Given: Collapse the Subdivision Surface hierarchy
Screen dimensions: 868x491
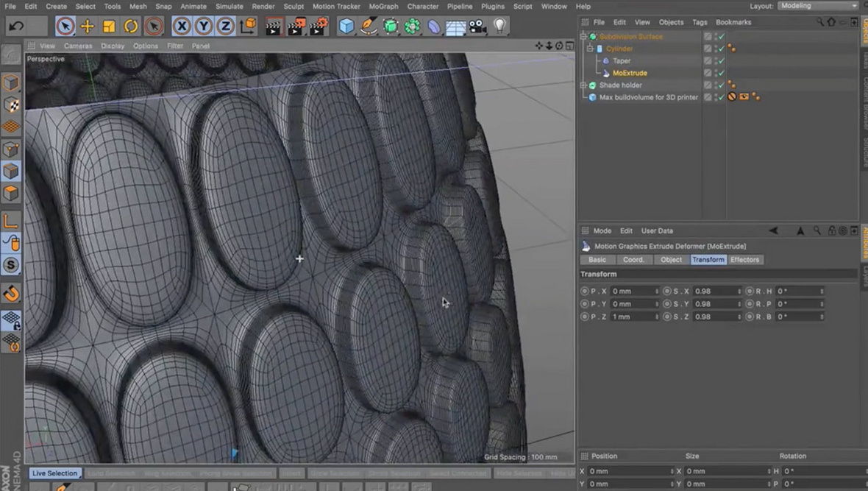Looking at the screenshot, I should tap(584, 35).
